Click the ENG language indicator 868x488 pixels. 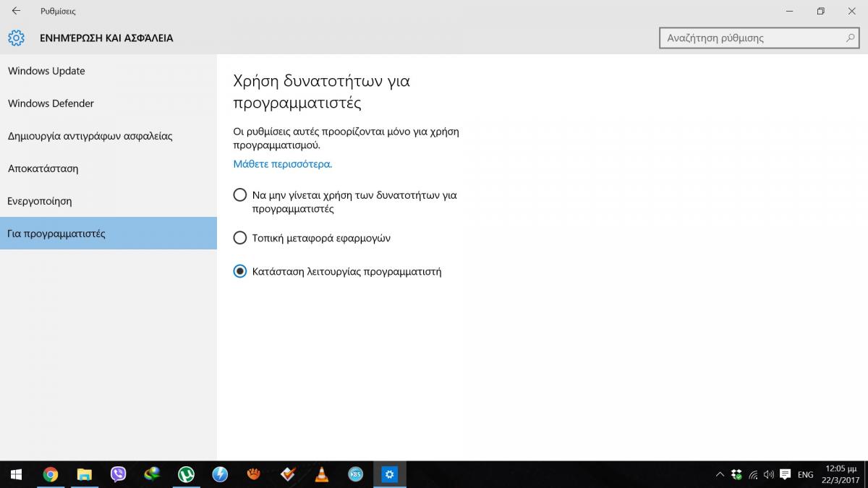[x=805, y=475]
